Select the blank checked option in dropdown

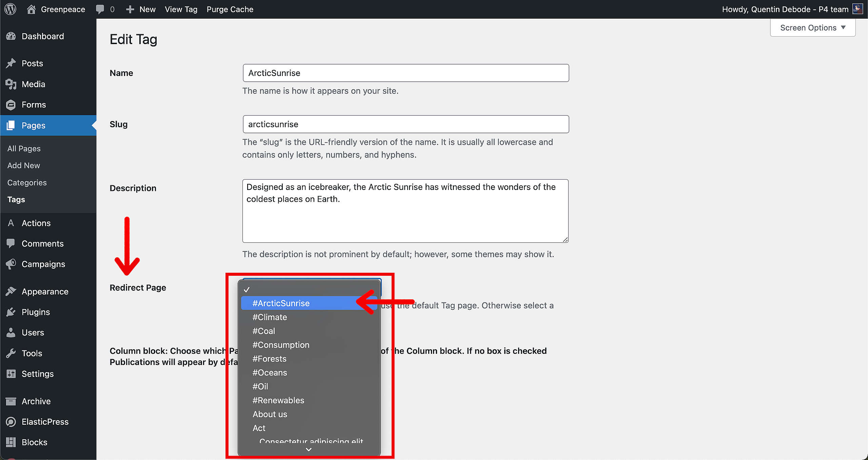309,289
